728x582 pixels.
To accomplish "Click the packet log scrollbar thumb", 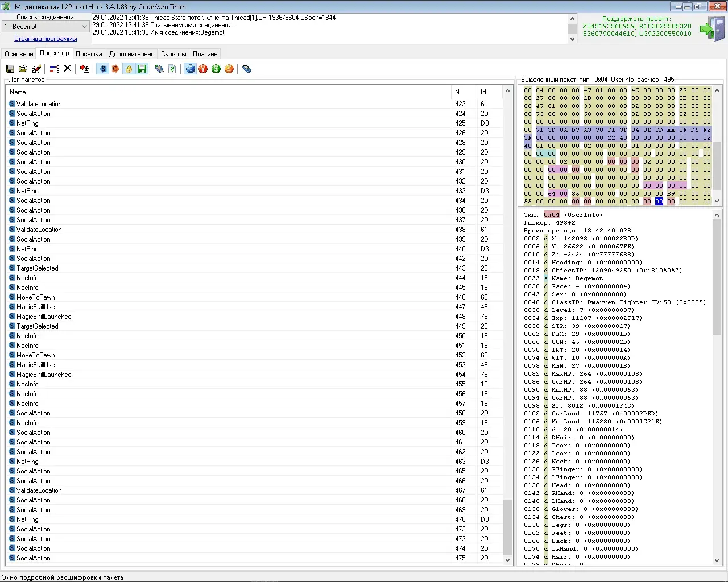I will point(508,527).
